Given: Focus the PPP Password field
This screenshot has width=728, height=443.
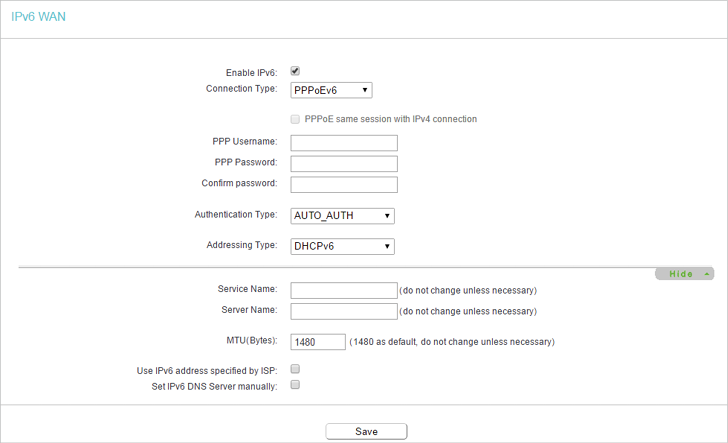Looking at the screenshot, I should pos(344,164).
